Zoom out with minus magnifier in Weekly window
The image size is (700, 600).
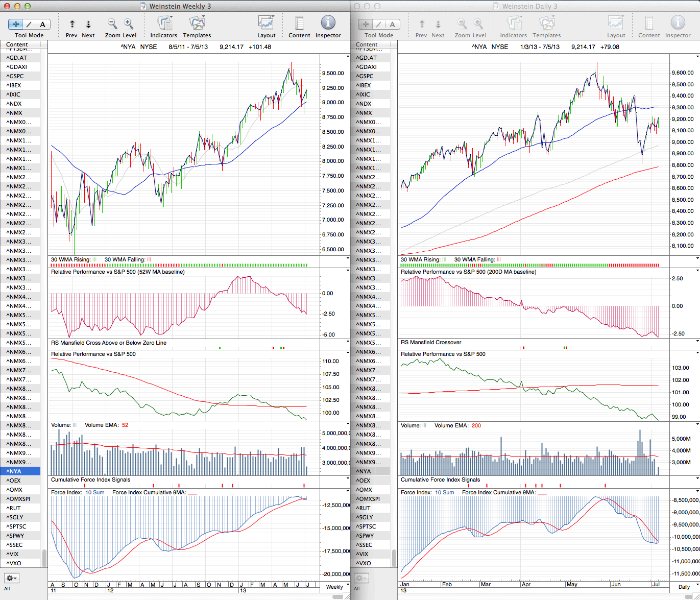point(112,23)
